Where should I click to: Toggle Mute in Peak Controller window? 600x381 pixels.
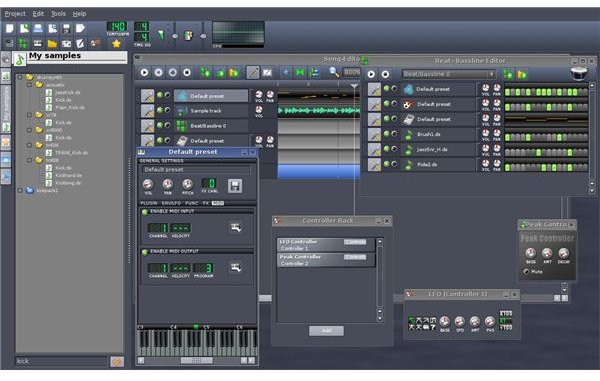[x=526, y=272]
